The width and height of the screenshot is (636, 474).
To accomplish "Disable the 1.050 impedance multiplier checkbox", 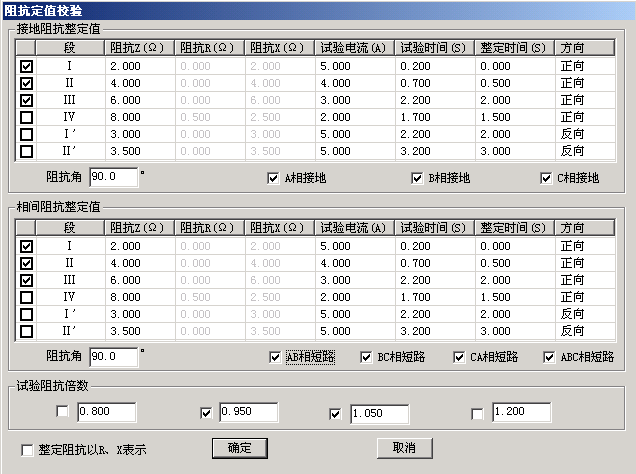I will click(x=335, y=414).
